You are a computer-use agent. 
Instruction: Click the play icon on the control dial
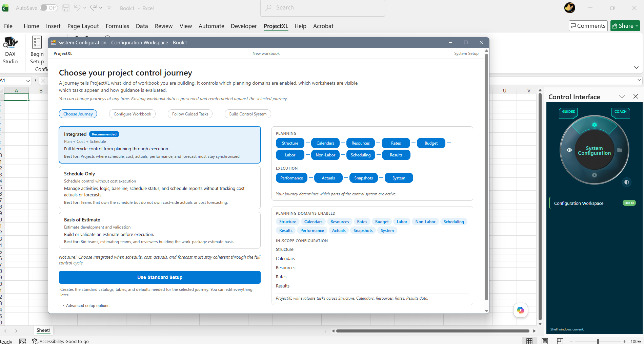click(x=594, y=175)
